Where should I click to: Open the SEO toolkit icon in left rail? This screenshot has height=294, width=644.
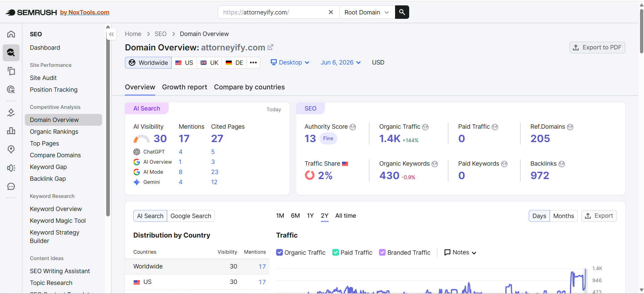(x=11, y=53)
